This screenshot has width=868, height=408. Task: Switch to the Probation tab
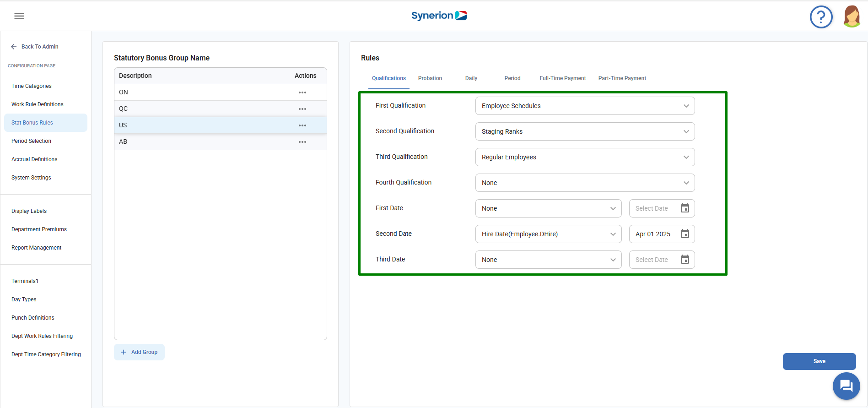pos(430,78)
